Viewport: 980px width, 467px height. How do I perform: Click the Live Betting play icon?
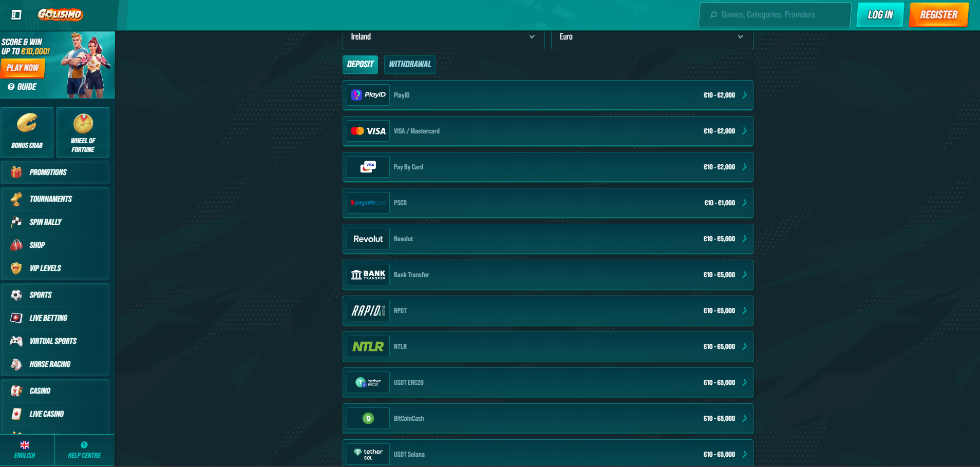16,318
